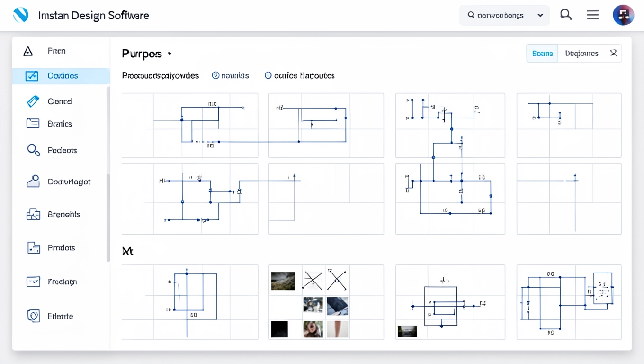Viewport: 644px width, 364px height.
Task: Switch to the Dbqjaures tab
Action: pos(581,54)
